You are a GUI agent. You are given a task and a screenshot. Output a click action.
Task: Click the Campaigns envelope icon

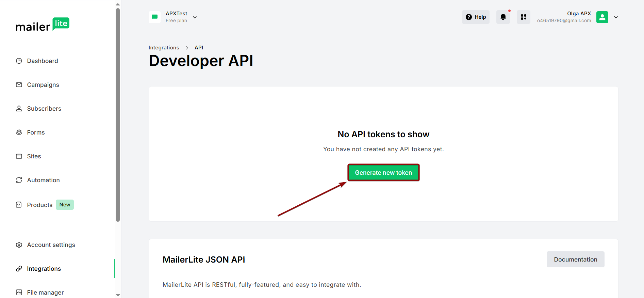click(x=19, y=85)
